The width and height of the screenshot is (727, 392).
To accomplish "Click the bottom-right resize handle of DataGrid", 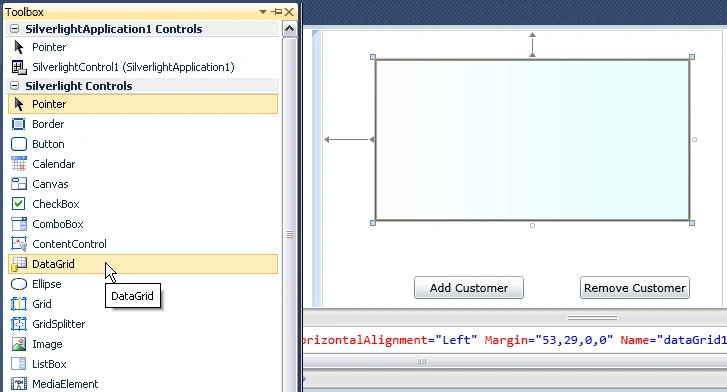I will point(692,223).
